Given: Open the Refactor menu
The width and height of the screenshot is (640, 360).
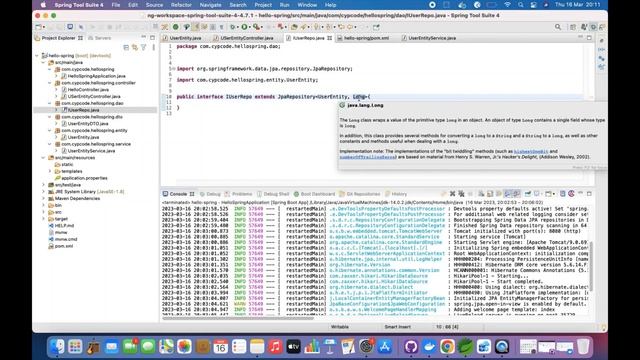Looking at the screenshot, I should point(181,5).
